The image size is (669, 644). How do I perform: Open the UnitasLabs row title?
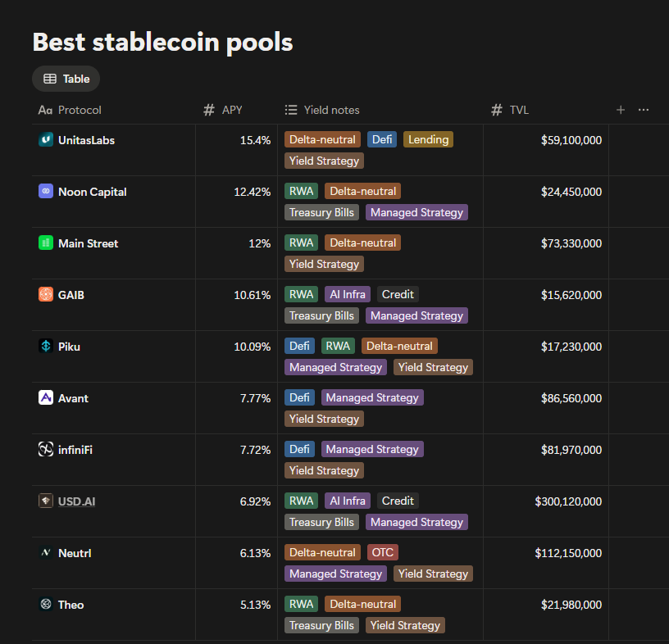tap(87, 140)
